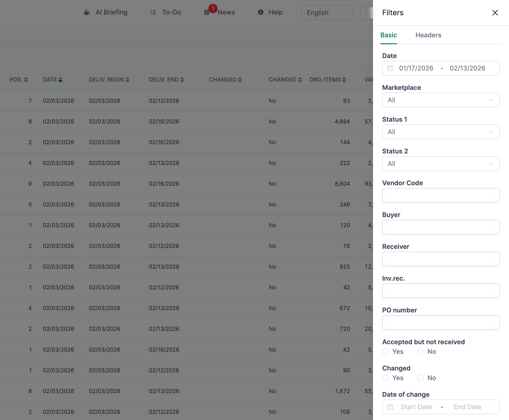Image resolution: width=509 pixels, height=420 pixels.
Task: Click the Date of change calendar icon
Action: (x=390, y=407)
